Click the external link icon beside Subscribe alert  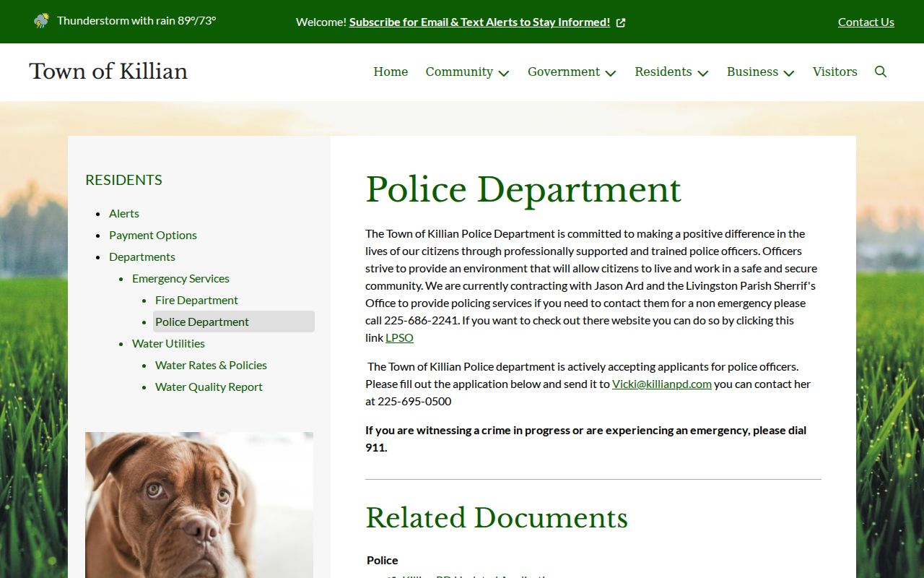point(621,22)
